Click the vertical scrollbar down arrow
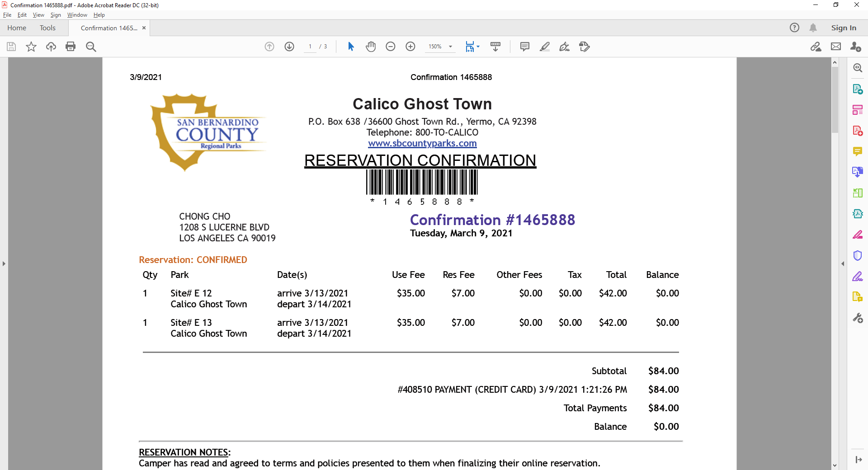Image resolution: width=868 pixels, height=470 pixels. tap(835, 465)
